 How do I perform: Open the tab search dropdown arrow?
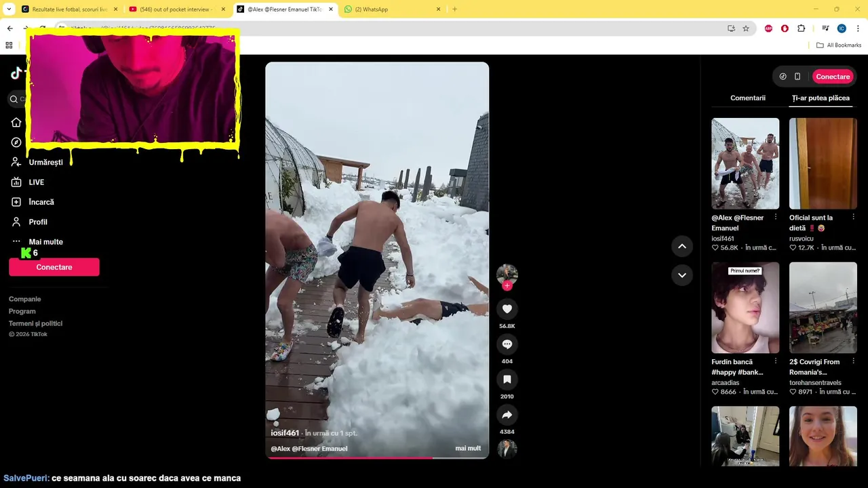point(9,9)
